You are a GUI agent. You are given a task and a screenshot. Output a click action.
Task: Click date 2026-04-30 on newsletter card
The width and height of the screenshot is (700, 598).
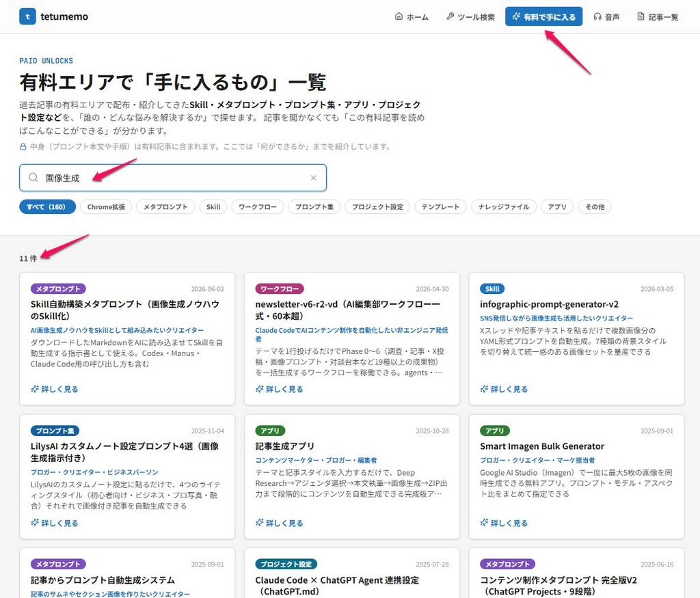point(432,288)
